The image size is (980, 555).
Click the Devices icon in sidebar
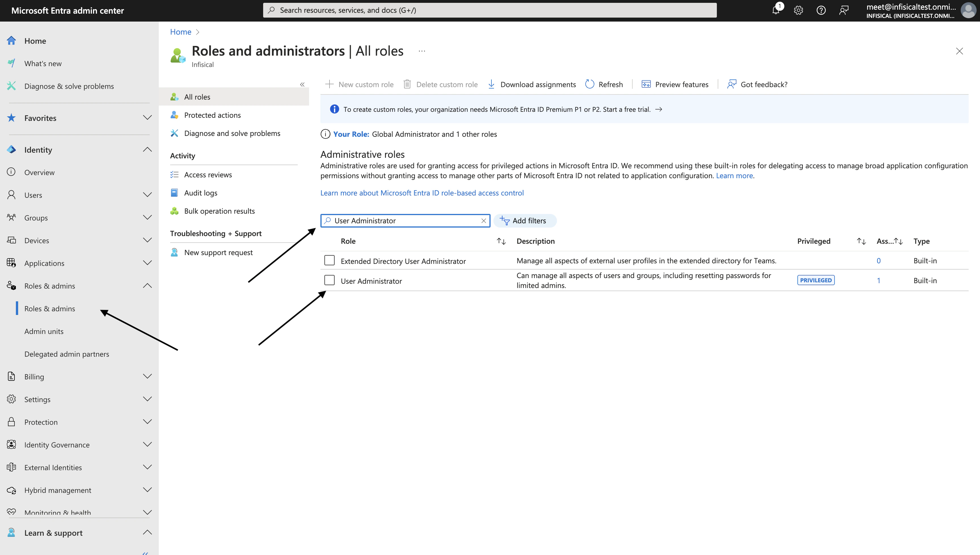[x=11, y=240]
